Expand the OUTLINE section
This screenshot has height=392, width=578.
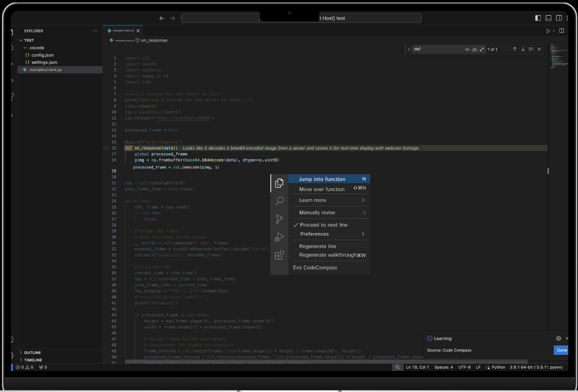32,353
